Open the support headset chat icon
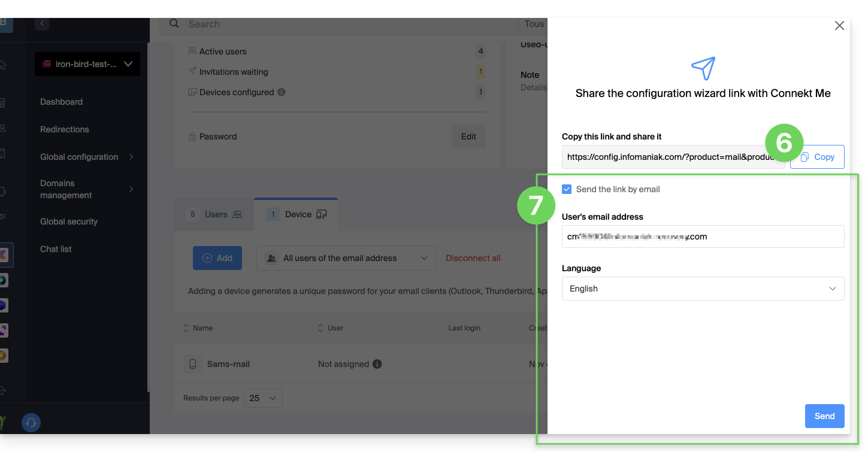868x452 pixels. tap(31, 423)
